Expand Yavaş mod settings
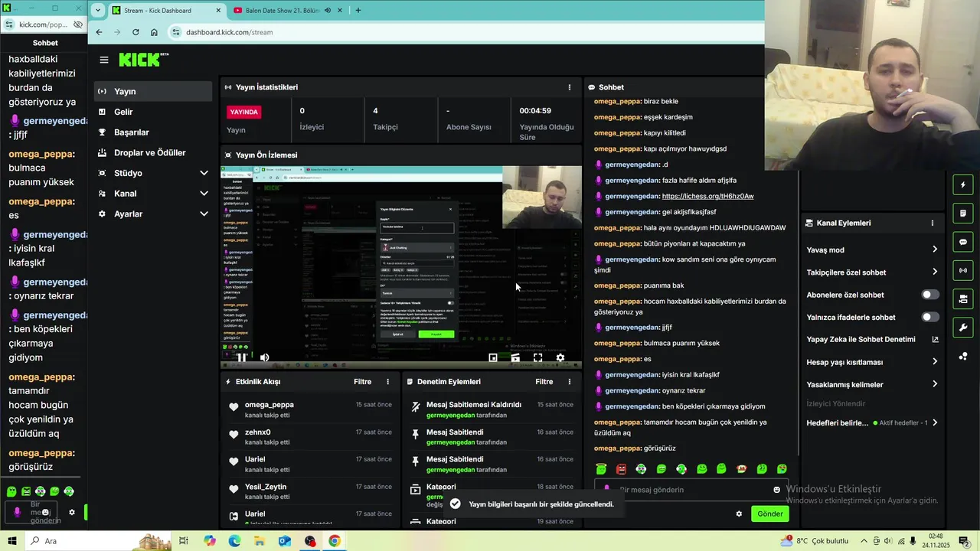Viewport: 980px width, 551px height. click(872, 249)
